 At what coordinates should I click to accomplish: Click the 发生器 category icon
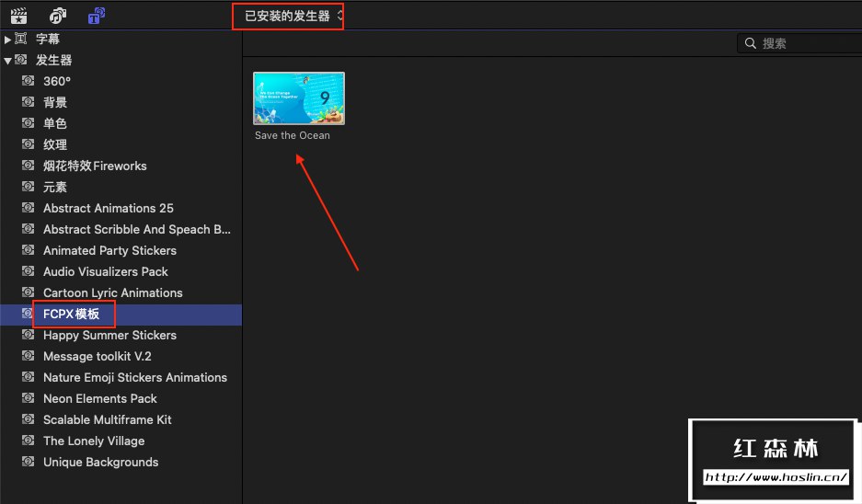(21, 60)
